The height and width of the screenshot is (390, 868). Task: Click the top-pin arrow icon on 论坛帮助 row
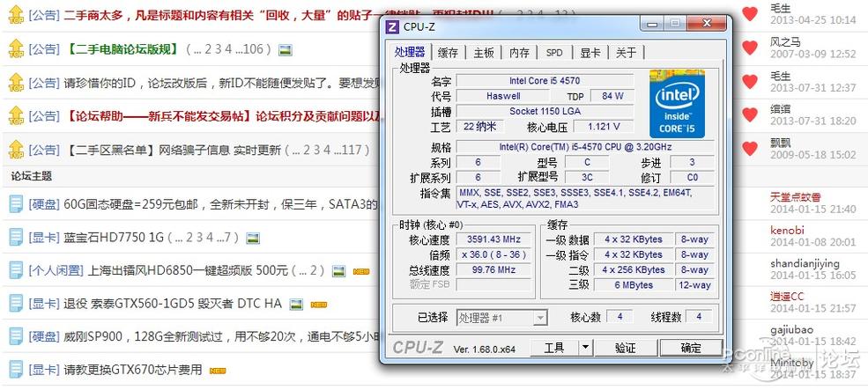pos(16,115)
